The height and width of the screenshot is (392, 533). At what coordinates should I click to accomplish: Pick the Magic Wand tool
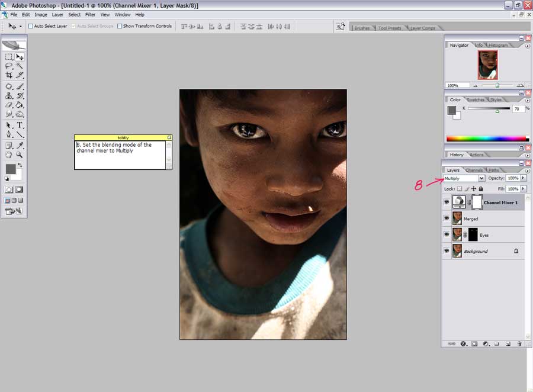(x=20, y=66)
